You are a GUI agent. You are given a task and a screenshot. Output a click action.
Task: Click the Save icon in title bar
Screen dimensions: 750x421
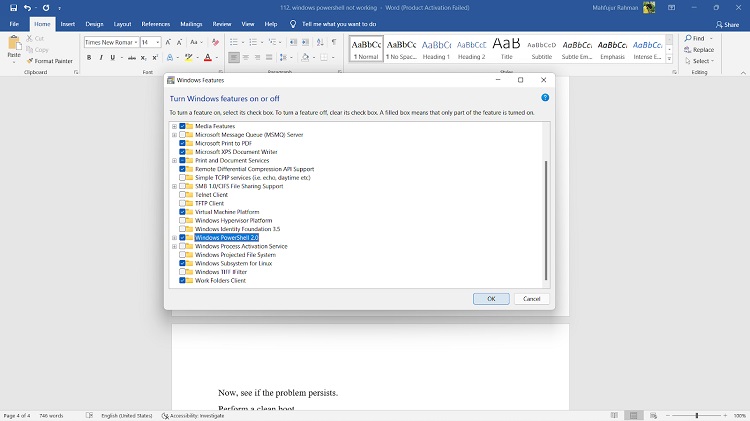pyautogui.click(x=13, y=7)
